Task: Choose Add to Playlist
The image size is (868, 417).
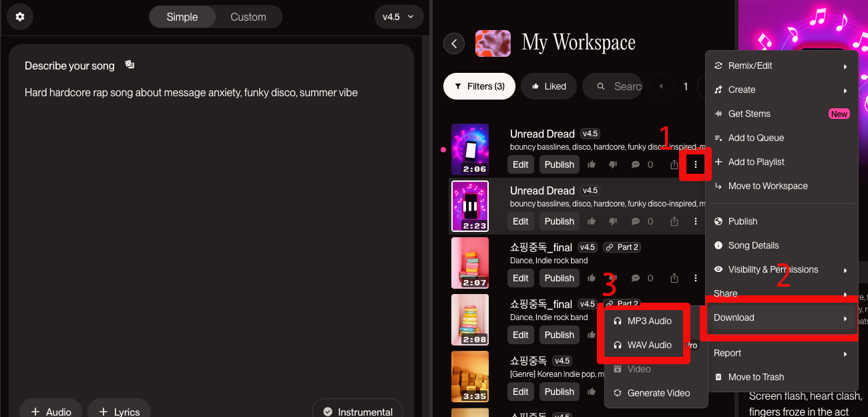Action: click(x=781, y=162)
